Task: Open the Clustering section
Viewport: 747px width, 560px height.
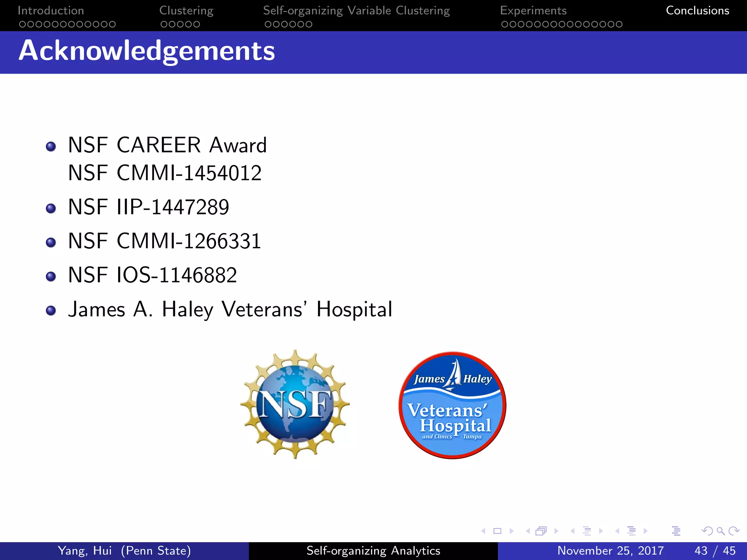Action: click(186, 11)
